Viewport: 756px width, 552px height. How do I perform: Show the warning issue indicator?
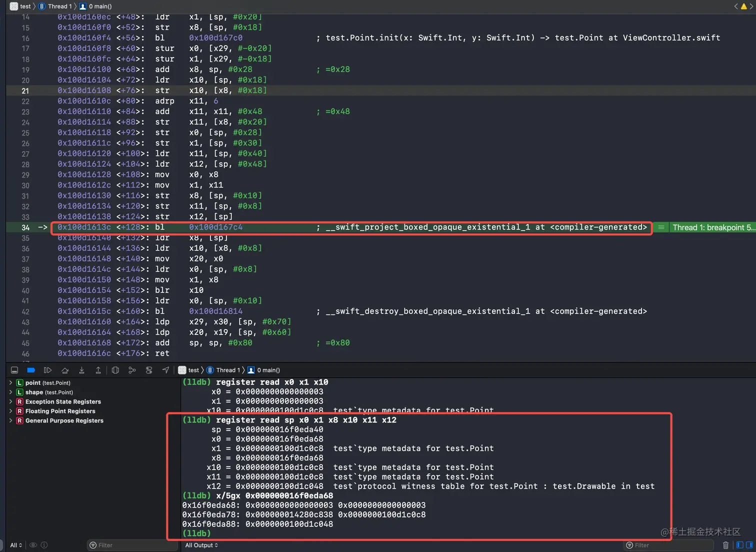[x=743, y=6]
